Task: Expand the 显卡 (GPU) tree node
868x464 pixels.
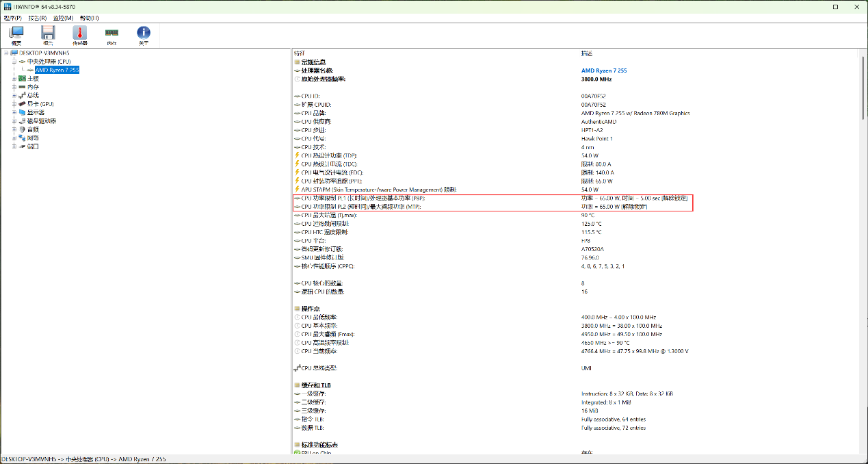Action: pos(14,104)
